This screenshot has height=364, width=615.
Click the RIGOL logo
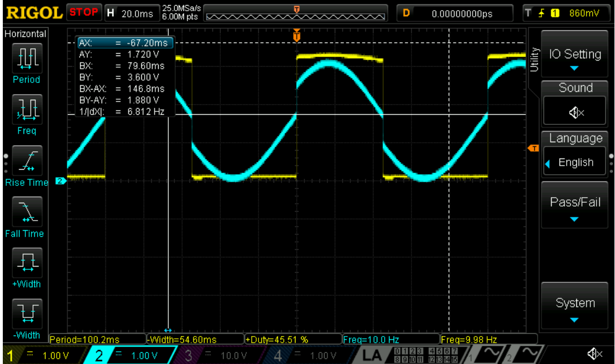click(x=34, y=12)
